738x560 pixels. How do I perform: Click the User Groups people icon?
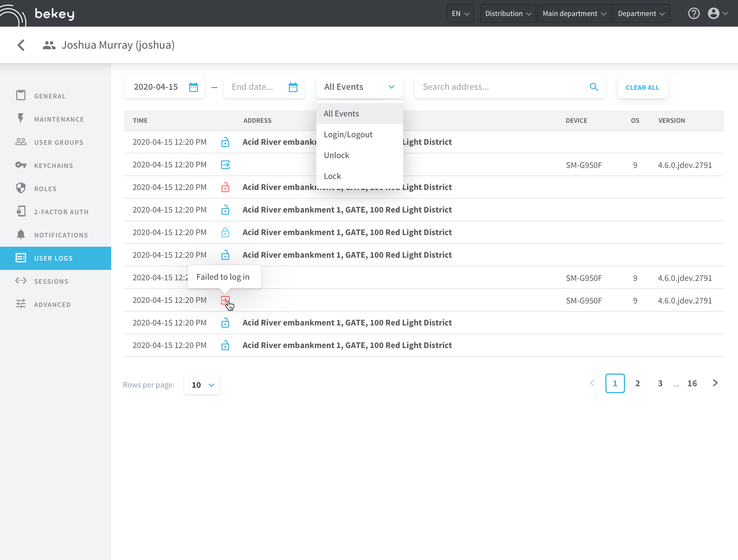(21, 141)
